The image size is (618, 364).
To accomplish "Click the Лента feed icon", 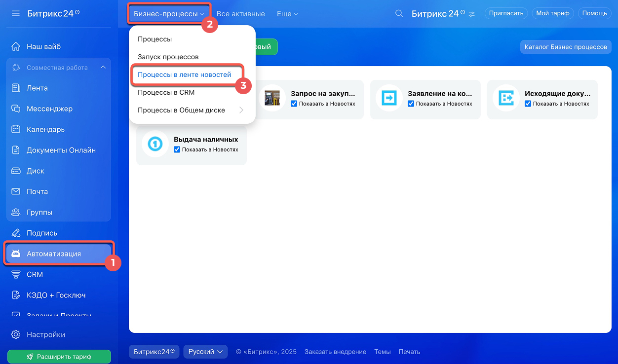I will click(x=16, y=88).
